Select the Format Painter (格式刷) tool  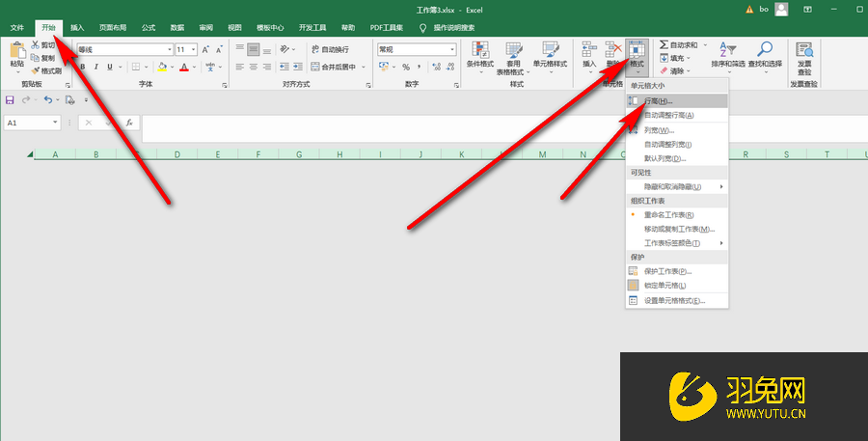click(x=47, y=70)
